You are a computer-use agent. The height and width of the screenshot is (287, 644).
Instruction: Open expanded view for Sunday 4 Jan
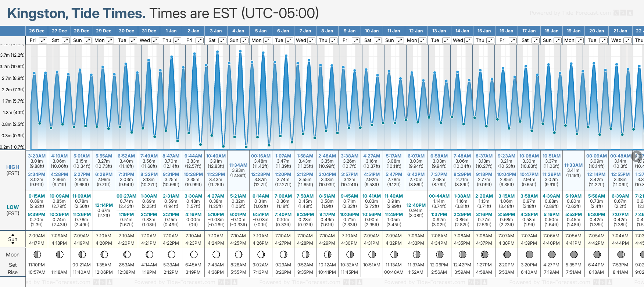(244, 40)
